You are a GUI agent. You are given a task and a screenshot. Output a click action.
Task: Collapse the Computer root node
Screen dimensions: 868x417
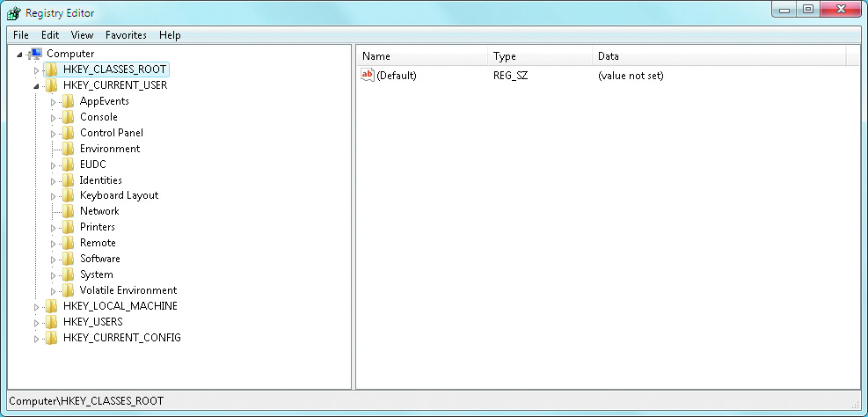coord(20,55)
